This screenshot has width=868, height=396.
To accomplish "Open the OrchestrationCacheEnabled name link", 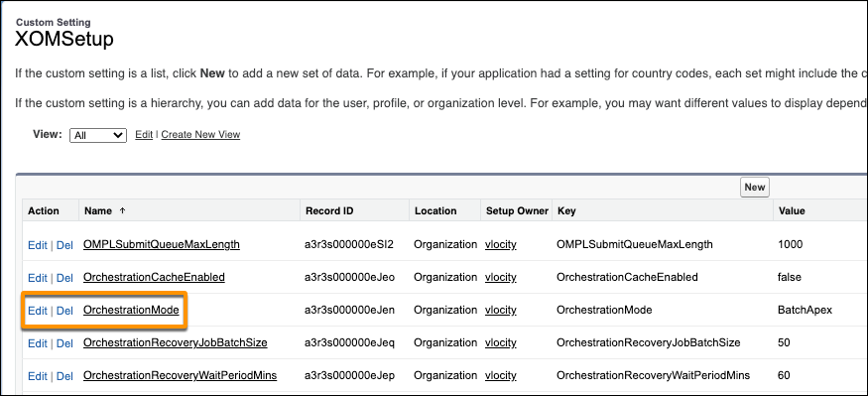I will [154, 278].
